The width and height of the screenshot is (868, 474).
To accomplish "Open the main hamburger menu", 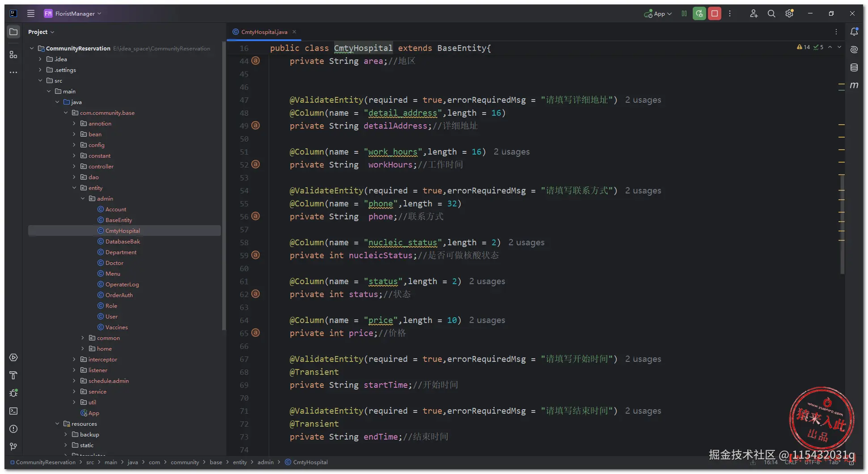I will [x=31, y=13].
